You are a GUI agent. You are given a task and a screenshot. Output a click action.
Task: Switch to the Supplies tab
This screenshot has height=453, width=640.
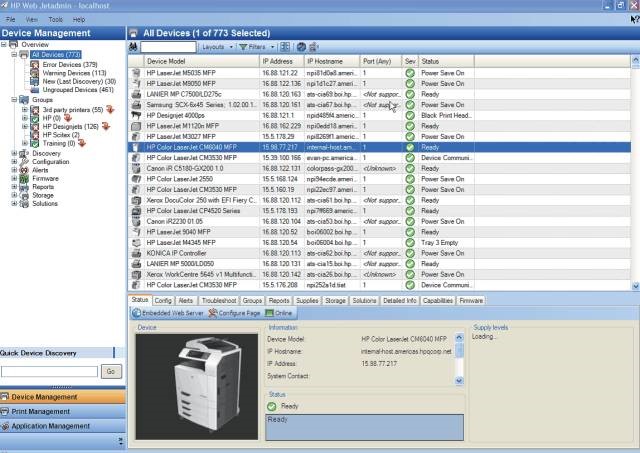coord(307,300)
